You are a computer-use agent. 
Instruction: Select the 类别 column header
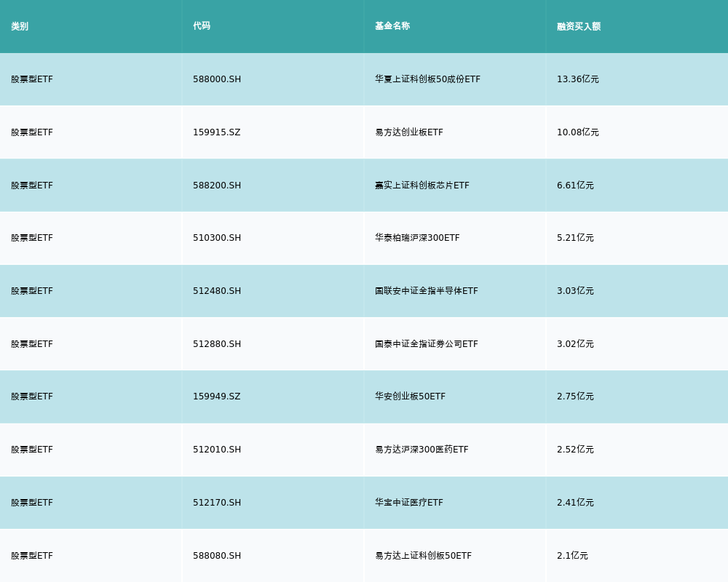coord(20,26)
